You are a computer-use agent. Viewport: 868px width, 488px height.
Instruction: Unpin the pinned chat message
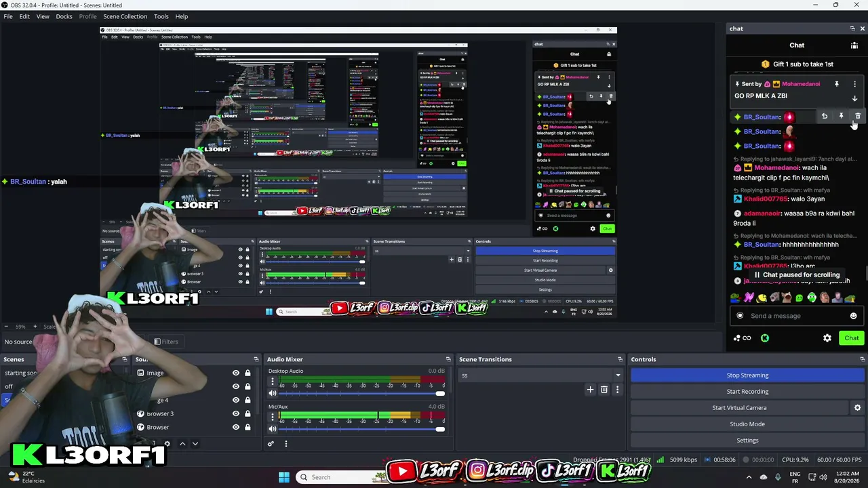pyautogui.click(x=837, y=84)
